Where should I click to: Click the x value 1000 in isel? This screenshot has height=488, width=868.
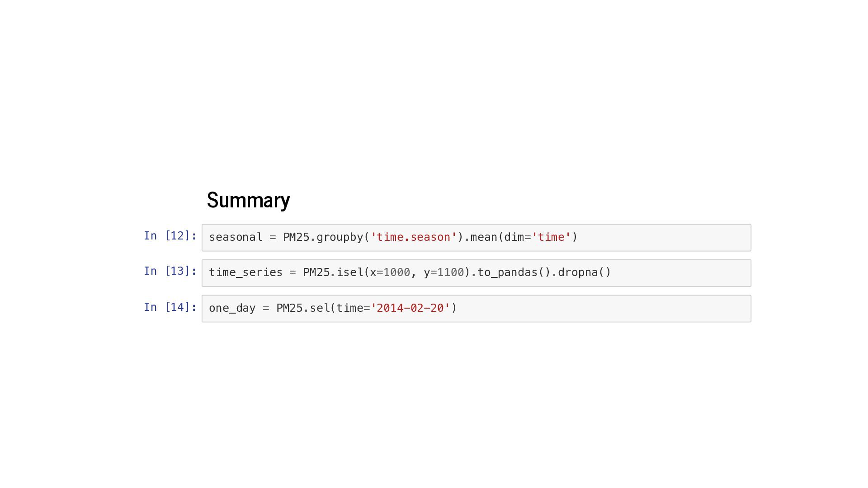coord(396,272)
